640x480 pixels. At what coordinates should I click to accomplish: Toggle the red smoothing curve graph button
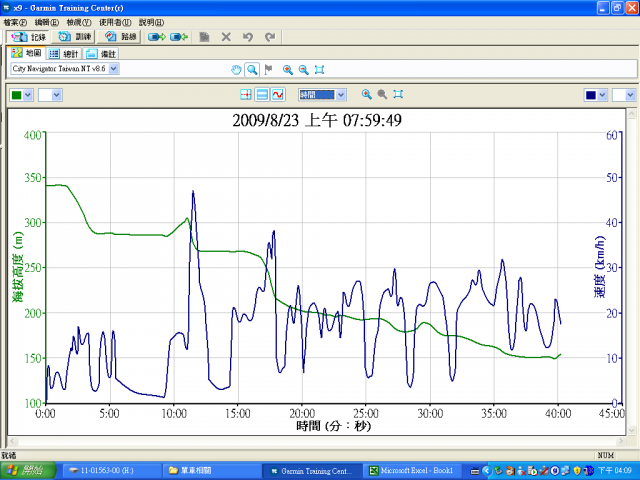coord(278,95)
